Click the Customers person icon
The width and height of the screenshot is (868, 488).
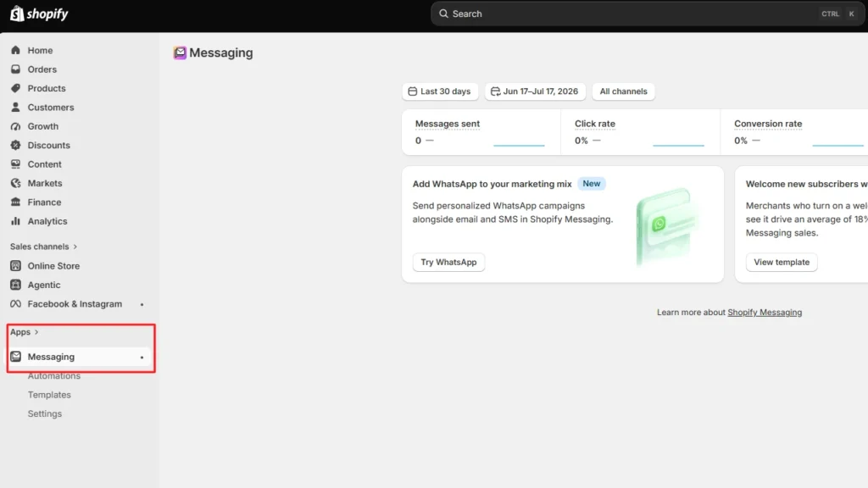pyautogui.click(x=15, y=108)
